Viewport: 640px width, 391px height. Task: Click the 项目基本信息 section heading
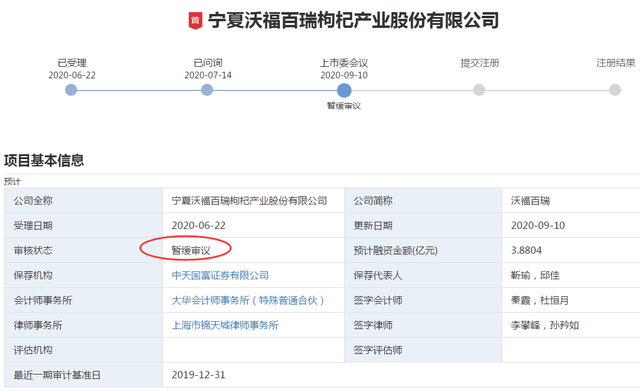pos(44,160)
